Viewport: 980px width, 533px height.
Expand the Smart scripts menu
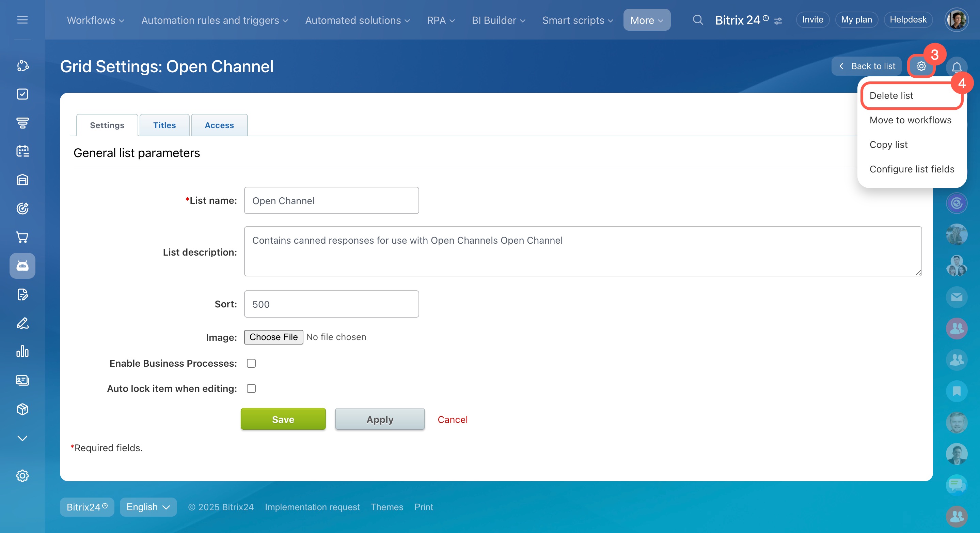(578, 20)
